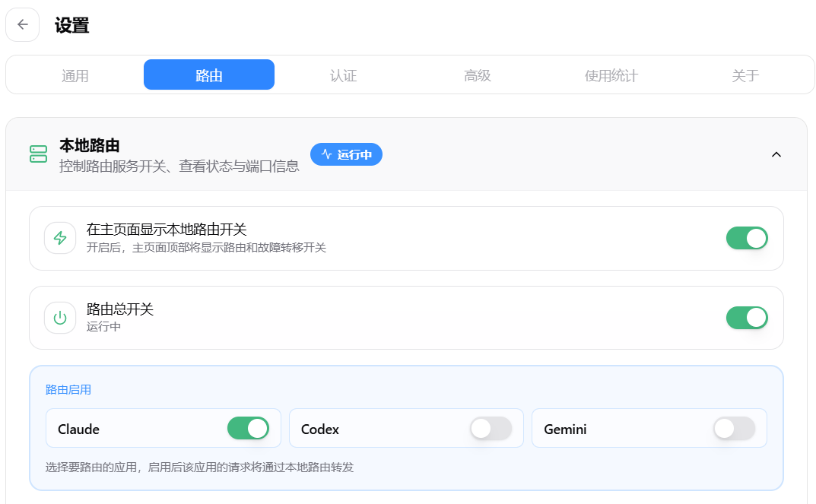Screen dimensions: 816x504
Task: Click the 路由总开关 label
Action: pyautogui.click(x=119, y=309)
